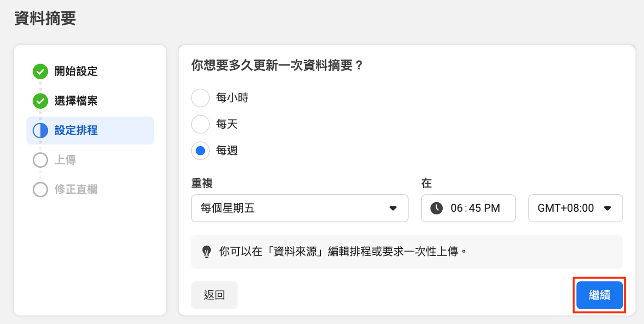
Task: Click the lightbulb tip icon
Action: [206, 252]
